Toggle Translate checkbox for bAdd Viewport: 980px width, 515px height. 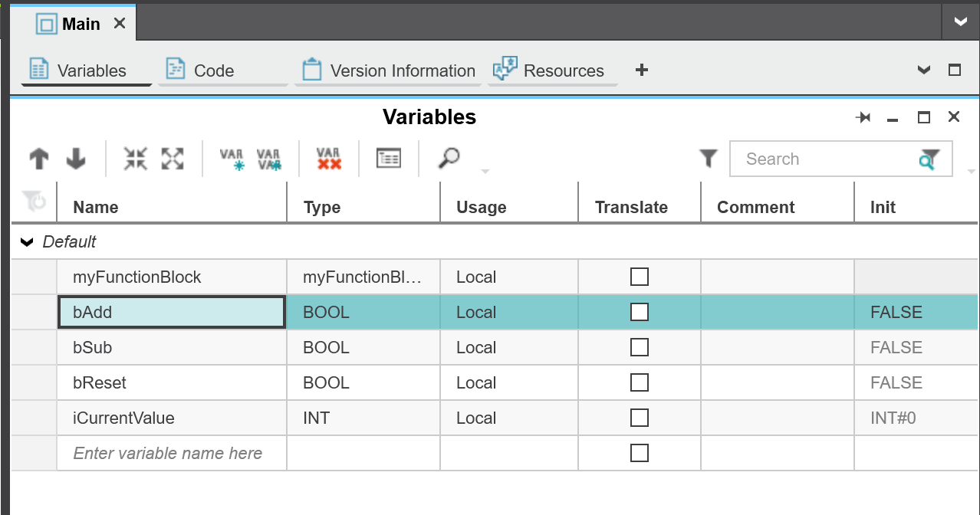[640, 312]
